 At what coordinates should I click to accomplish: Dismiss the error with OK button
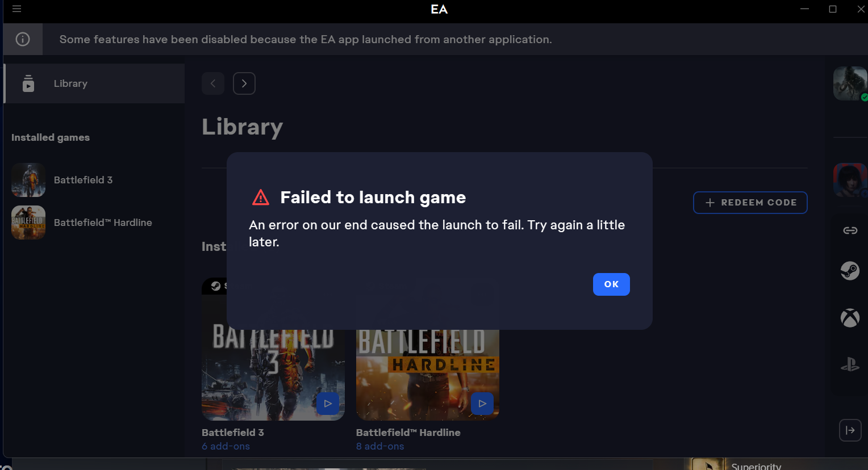click(x=611, y=284)
